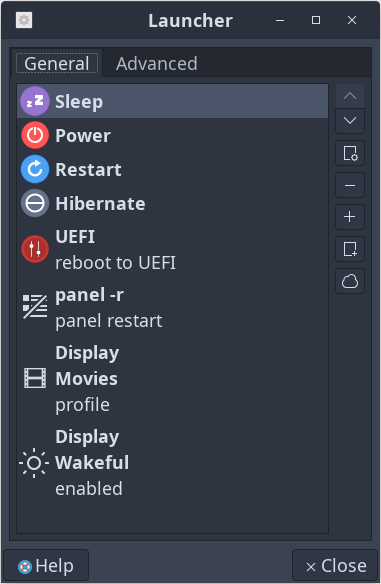Create a new empty launcher item

[x=350, y=249]
